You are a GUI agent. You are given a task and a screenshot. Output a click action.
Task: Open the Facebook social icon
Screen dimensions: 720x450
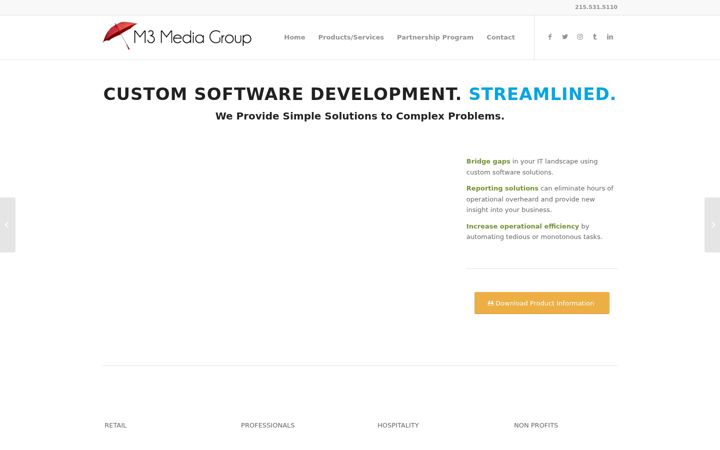[550, 37]
